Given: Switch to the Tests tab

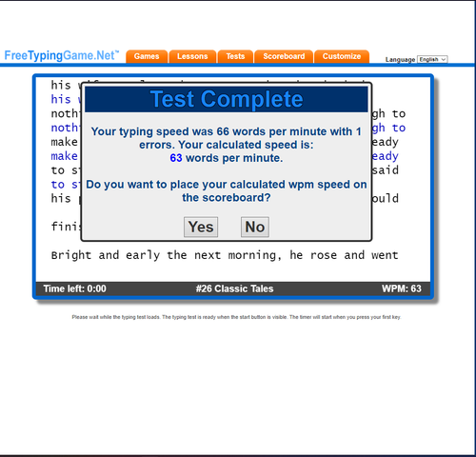Looking at the screenshot, I should [x=235, y=56].
